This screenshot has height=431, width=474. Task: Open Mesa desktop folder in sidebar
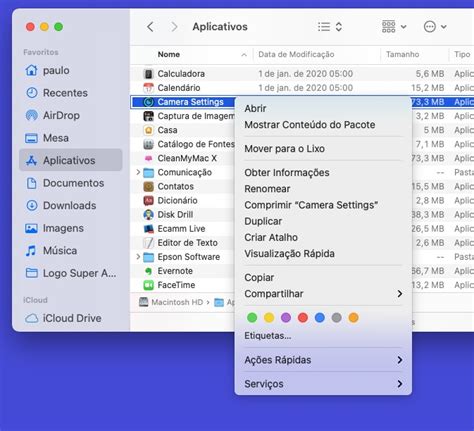pyautogui.click(x=71, y=138)
